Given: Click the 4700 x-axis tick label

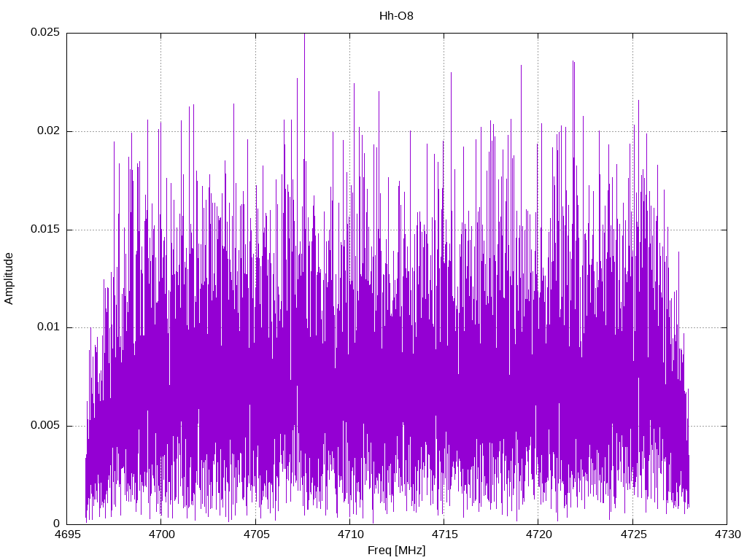Looking at the screenshot, I should (x=161, y=534).
